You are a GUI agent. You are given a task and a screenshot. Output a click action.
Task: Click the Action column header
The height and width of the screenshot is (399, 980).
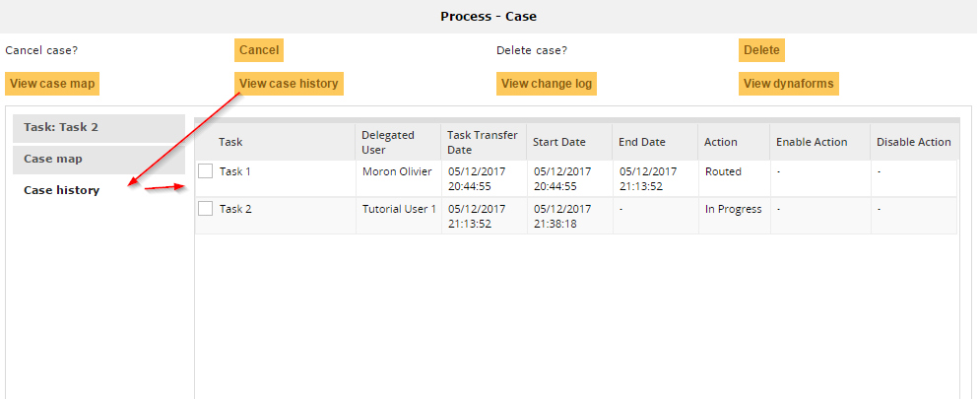(x=721, y=142)
